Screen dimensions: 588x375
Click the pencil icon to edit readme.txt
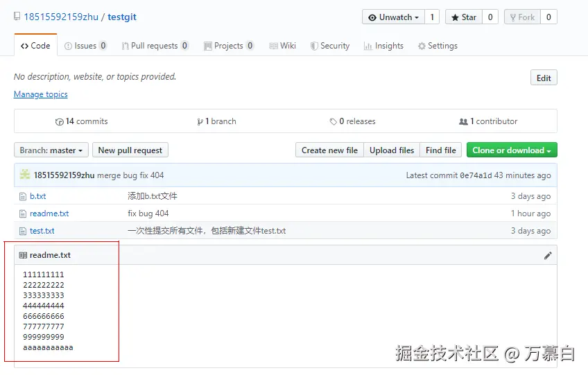pos(548,255)
